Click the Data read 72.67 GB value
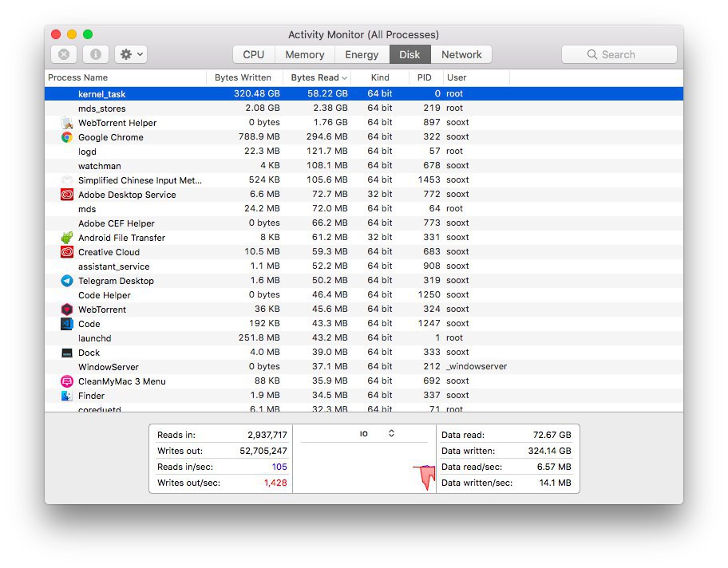728x568 pixels. (x=552, y=436)
